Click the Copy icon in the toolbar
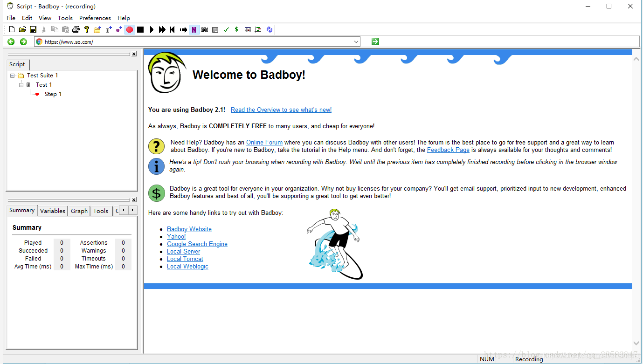 [55, 29]
